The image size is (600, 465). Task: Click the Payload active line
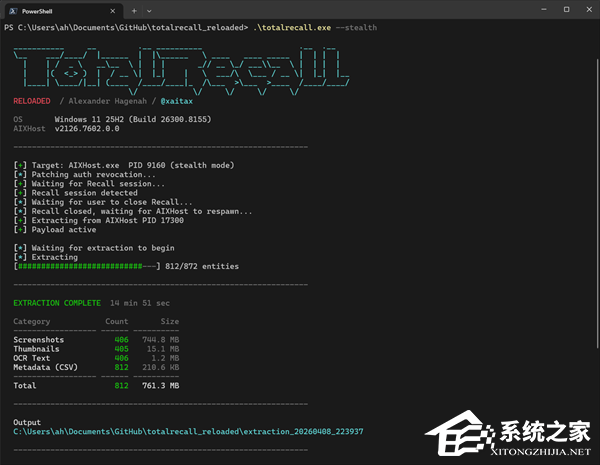(x=55, y=230)
